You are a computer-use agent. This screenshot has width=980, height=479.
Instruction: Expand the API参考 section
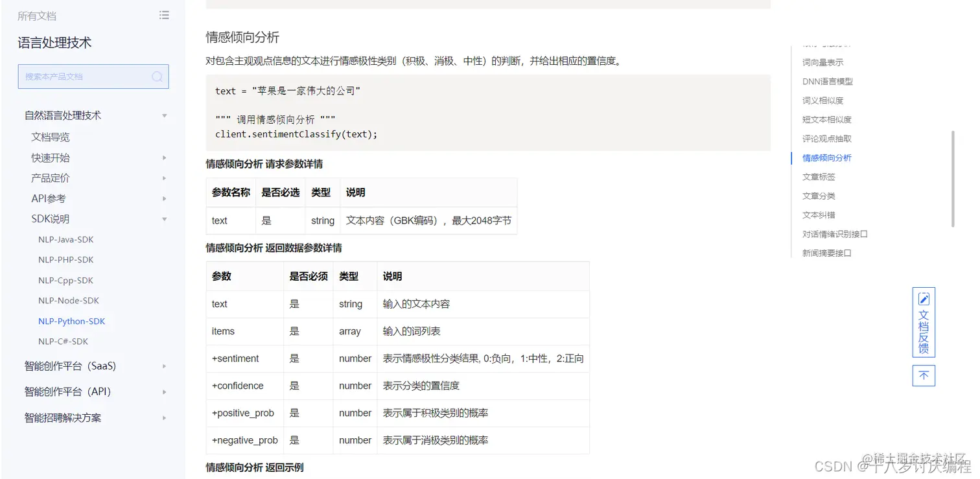tap(163, 198)
